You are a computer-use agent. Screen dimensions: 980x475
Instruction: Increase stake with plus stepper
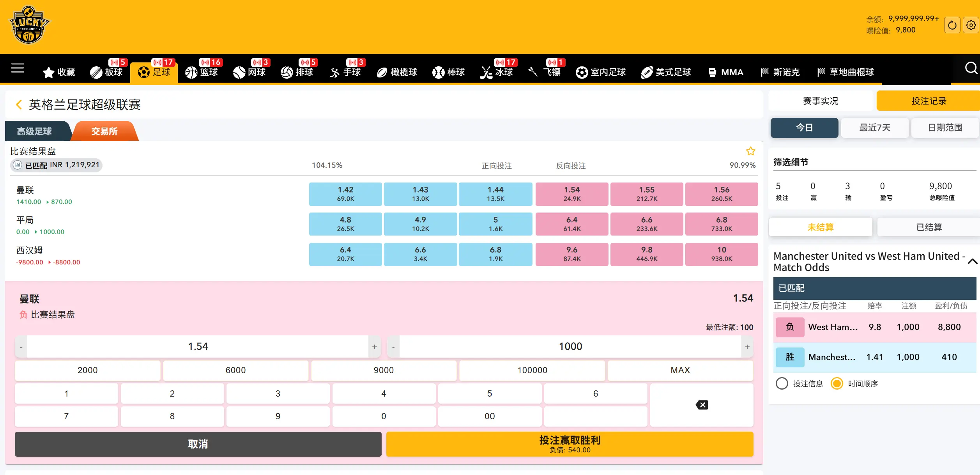747,347
